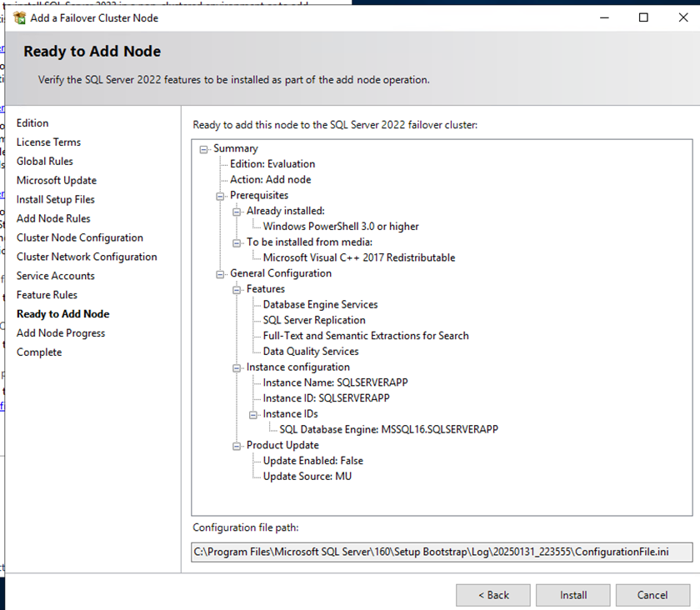Viewport: 700px width, 610px height.
Task: Select SQL Server Replication tree item
Action: point(314,321)
